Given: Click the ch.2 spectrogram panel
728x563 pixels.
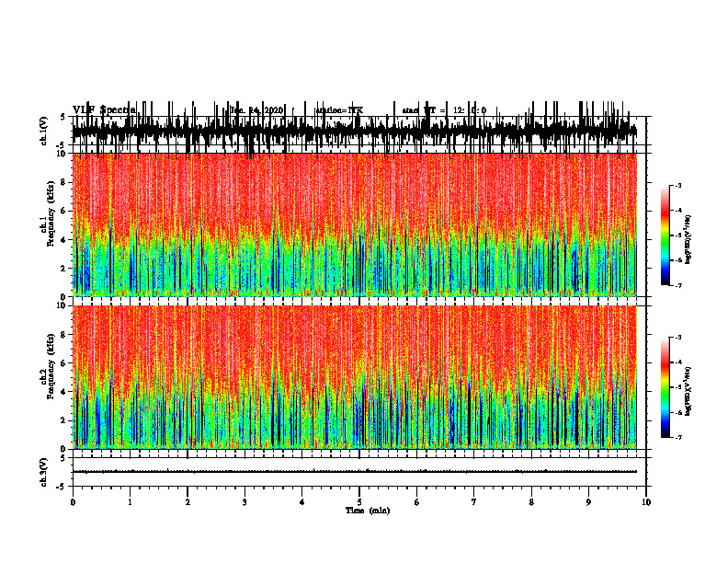Looking at the screenshot, I should coord(354,377).
